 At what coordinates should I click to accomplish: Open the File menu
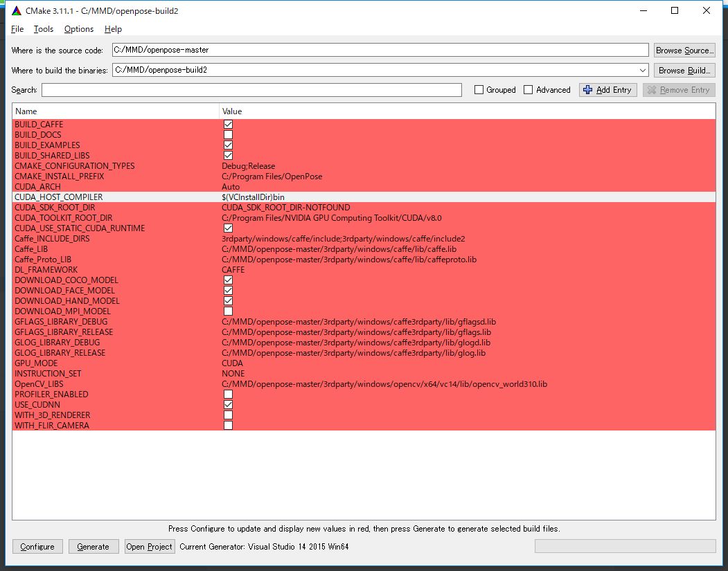point(17,29)
